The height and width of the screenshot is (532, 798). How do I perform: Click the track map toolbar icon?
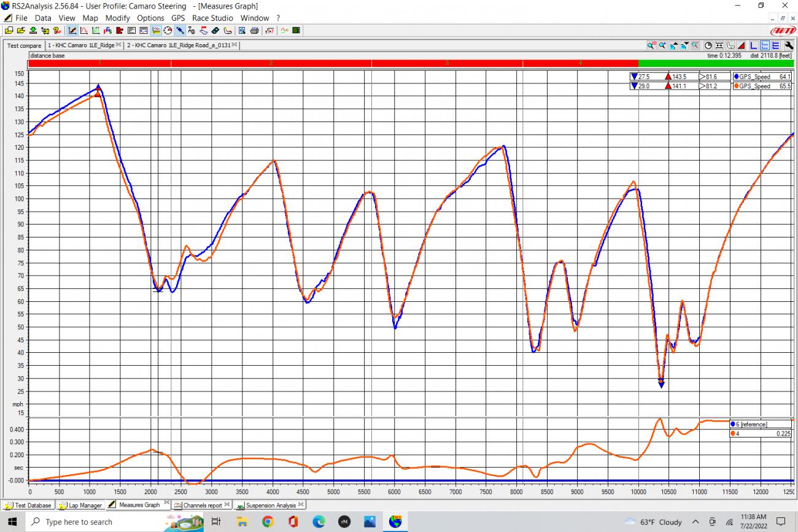[227, 30]
